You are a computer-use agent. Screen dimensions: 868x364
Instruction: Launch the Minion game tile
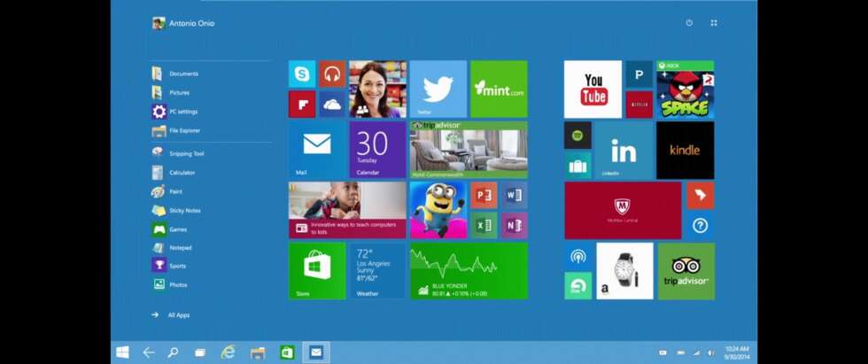click(438, 210)
